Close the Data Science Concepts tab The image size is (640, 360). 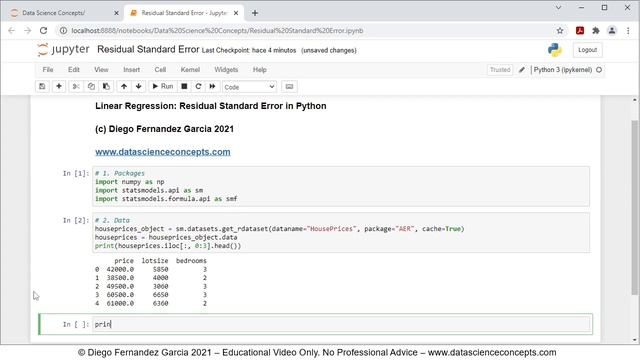pyautogui.click(x=116, y=13)
